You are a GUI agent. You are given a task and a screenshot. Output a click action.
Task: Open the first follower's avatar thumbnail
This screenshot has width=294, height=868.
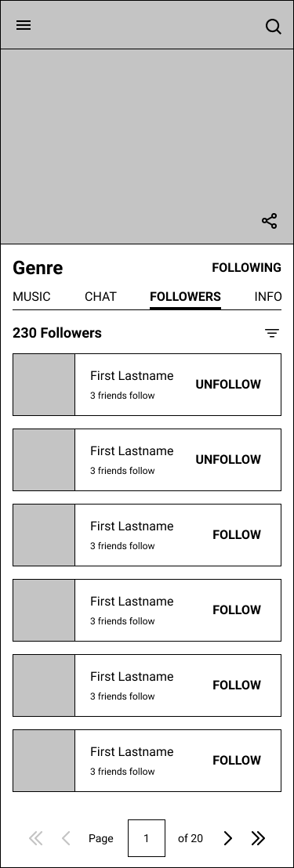(44, 385)
